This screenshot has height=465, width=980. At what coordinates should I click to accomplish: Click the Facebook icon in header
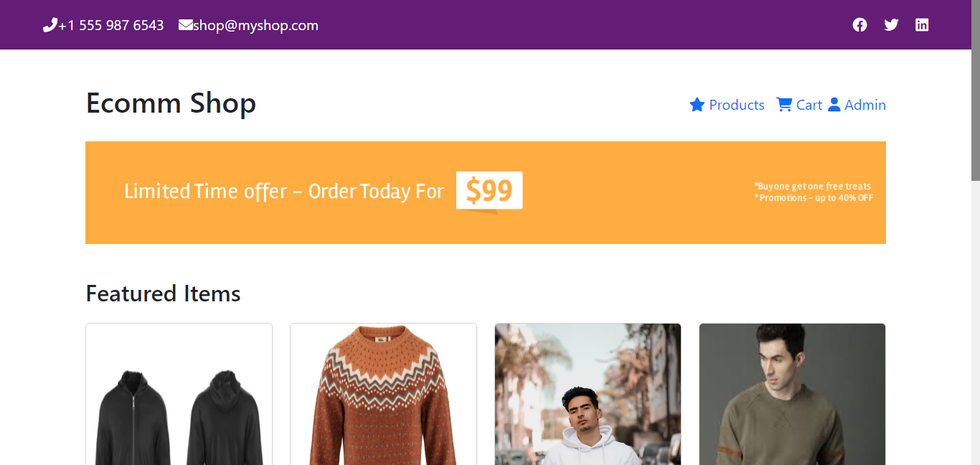pyautogui.click(x=859, y=25)
